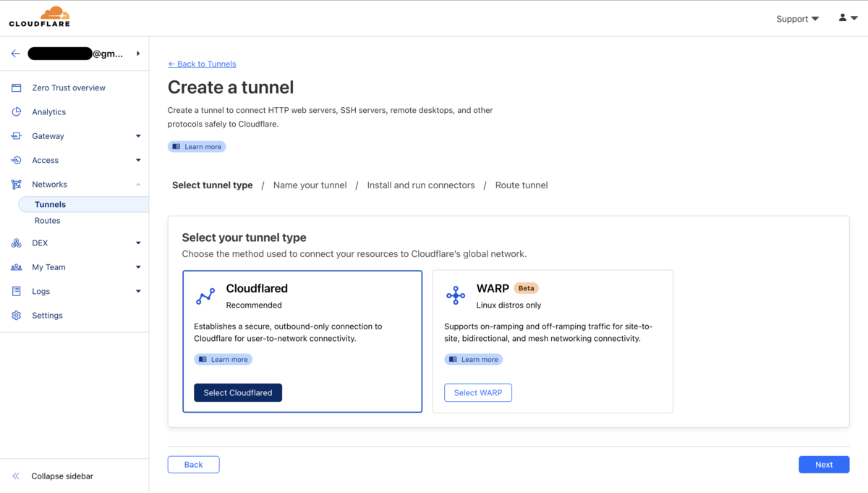The width and height of the screenshot is (868, 493).
Task: Click the Next button
Action: [824, 465]
